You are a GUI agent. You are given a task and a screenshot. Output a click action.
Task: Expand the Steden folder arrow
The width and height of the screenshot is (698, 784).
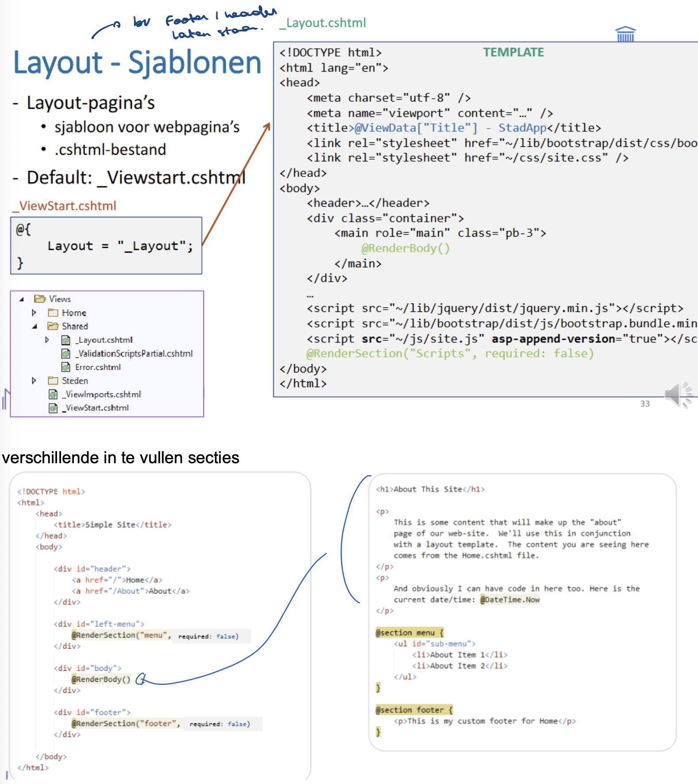point(34,380)
